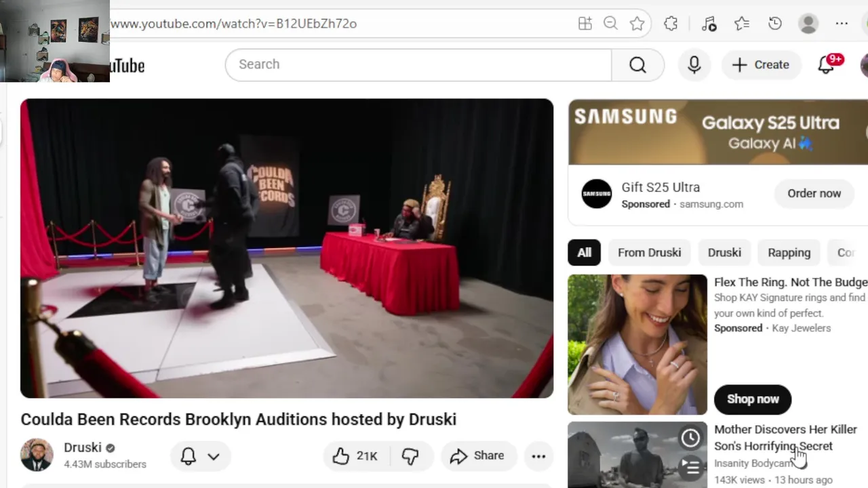Select the From Druski filter chip
The image size is (868, 488).
(649, 253)
